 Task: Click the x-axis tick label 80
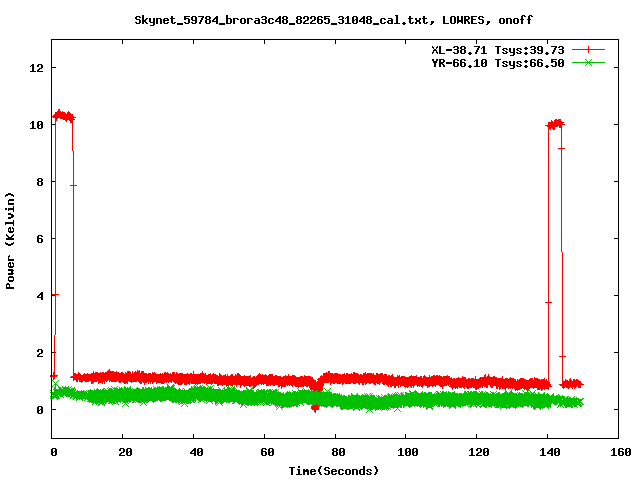338,452
